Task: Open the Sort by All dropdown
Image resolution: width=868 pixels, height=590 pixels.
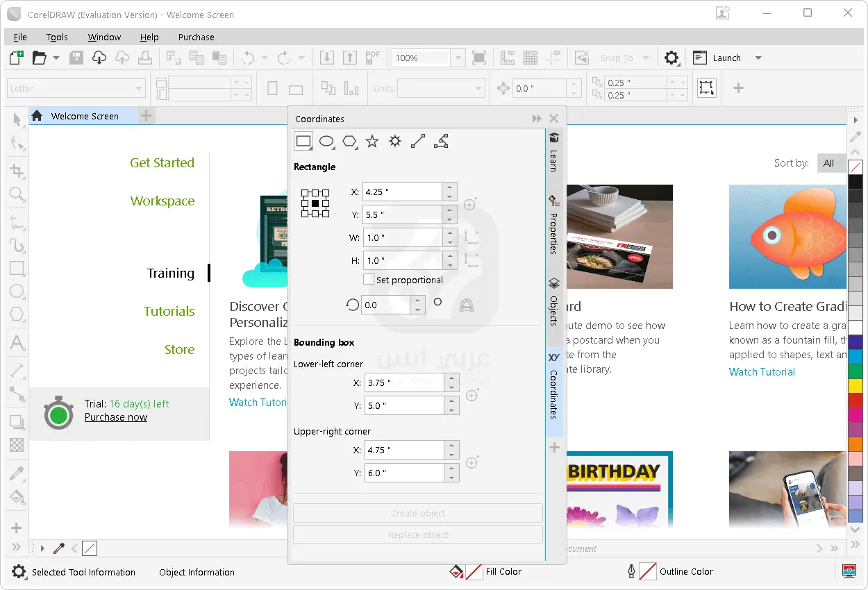Action: click(x=831, y=163)
